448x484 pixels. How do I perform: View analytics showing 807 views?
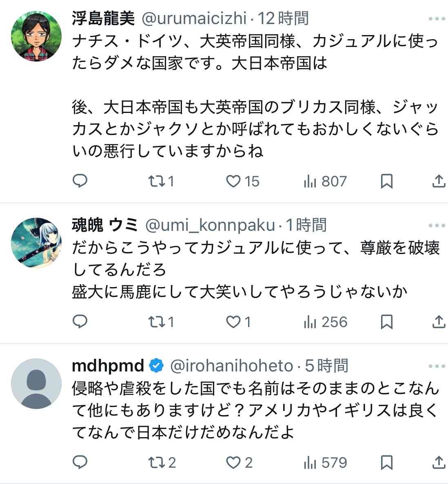coord(326,181)
